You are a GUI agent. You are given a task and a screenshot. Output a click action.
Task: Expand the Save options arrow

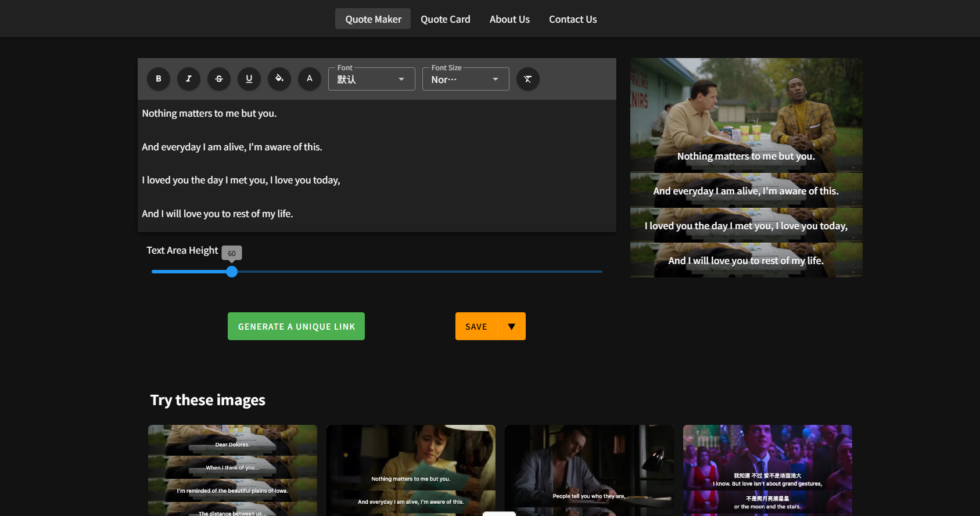coord(512,326)
